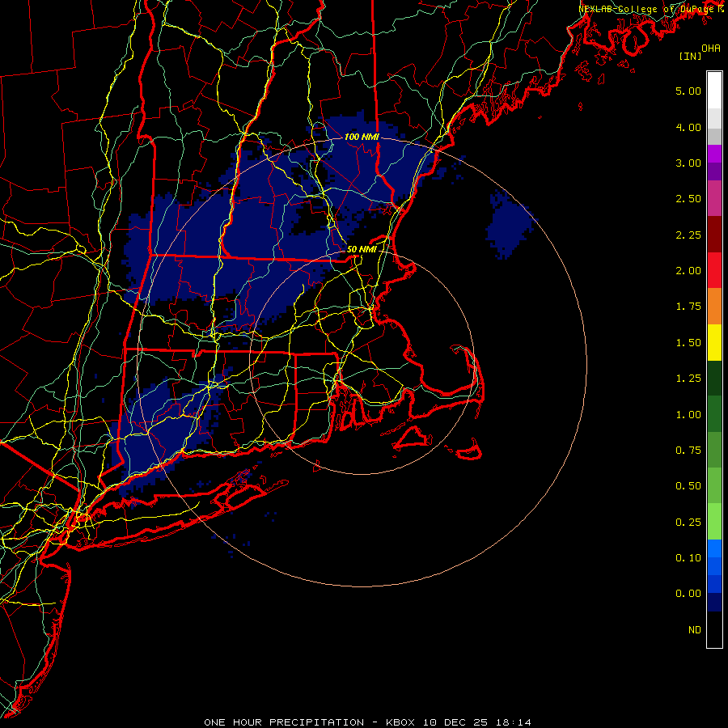Pick the white swatch at legend top

coord(714,91)
